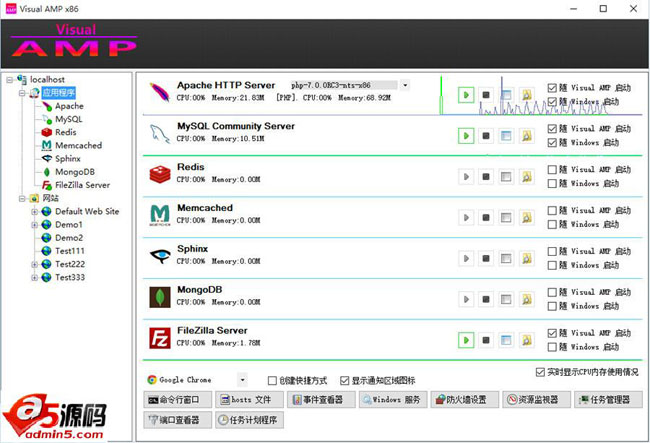The width and height of the screenshot is (650, 443).
Task: Stop MongoDB with its stop button
Action: click(486, 299)
